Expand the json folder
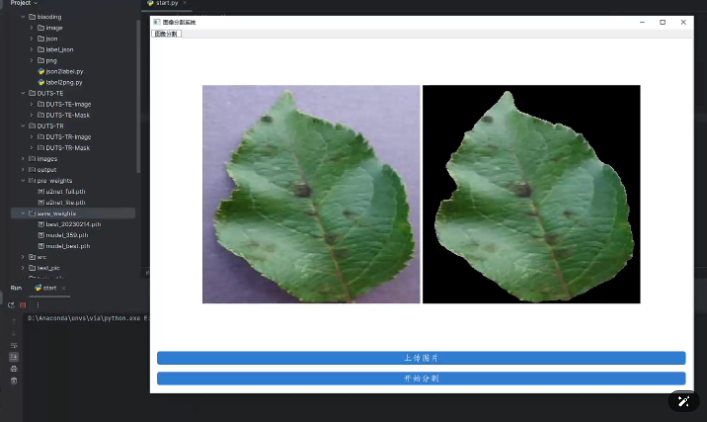Viewport: 707px width, 422px height. (32, 39)
